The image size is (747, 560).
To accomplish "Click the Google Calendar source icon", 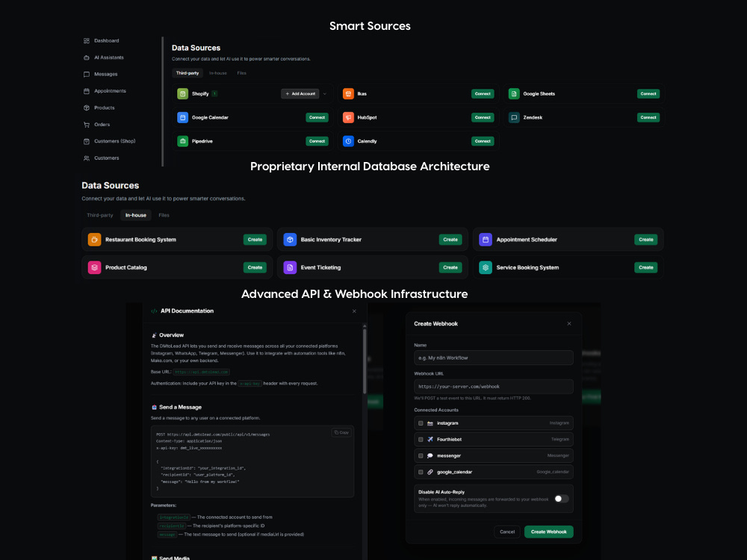I will pyautogui.click(x=182, y=118).
